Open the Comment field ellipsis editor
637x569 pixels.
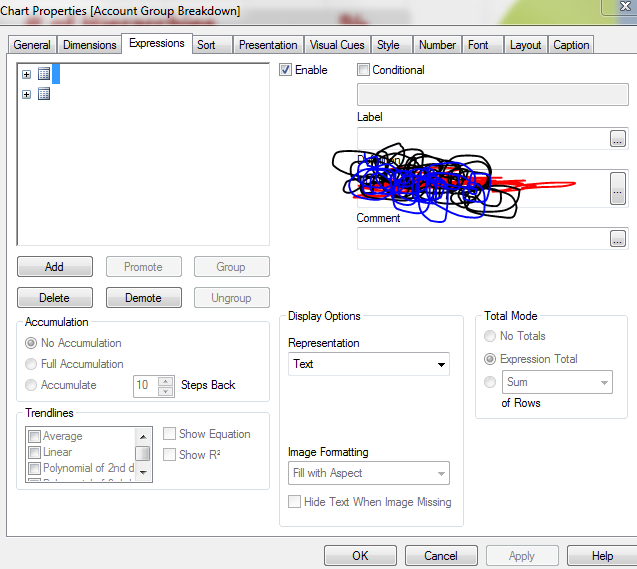pos(618,238)
